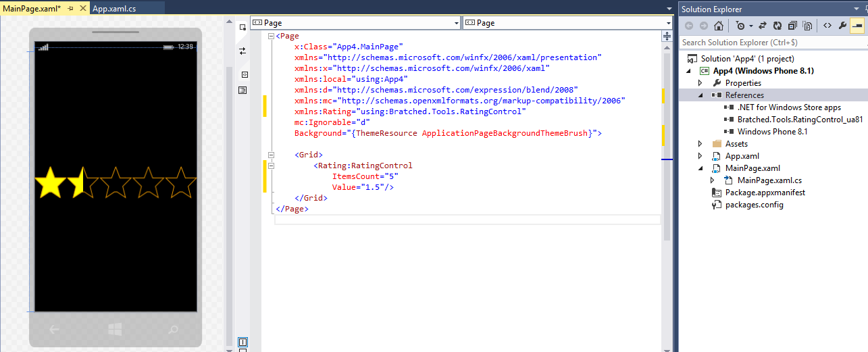Toggle the Preview Selected Items button
This screenshot has width=868, height=352.
(x=857, y=26)
